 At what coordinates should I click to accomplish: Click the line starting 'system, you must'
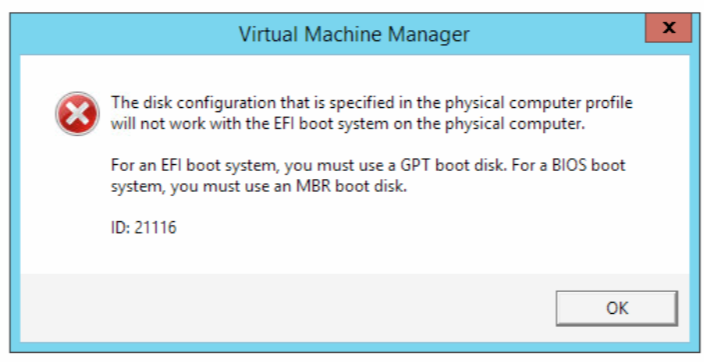point(259,186)
